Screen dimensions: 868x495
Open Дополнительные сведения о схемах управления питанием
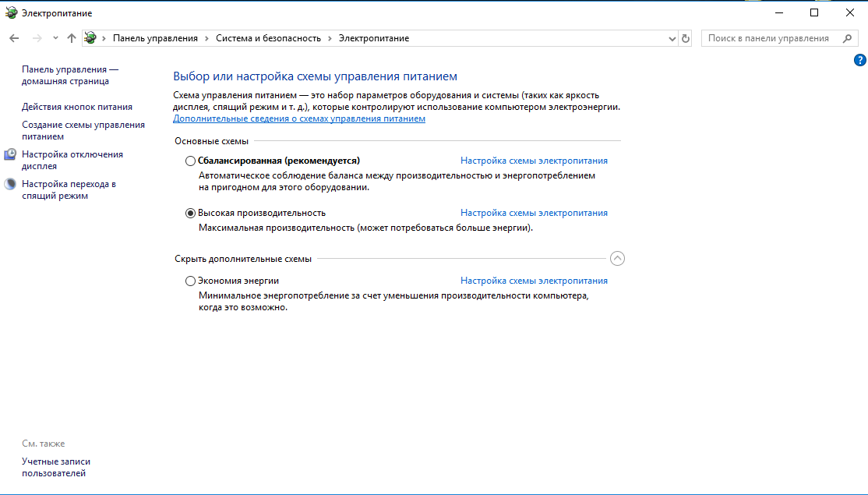tap(299, 118)
